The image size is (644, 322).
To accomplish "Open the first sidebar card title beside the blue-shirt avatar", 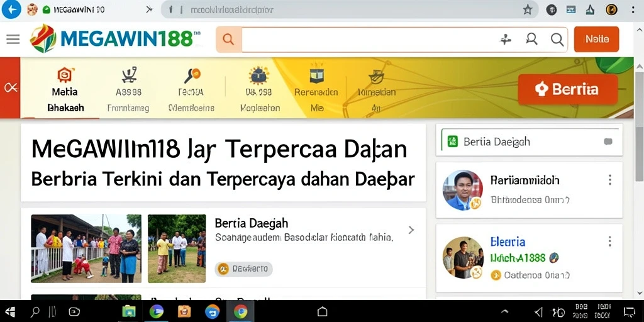I will pos(525,180).
